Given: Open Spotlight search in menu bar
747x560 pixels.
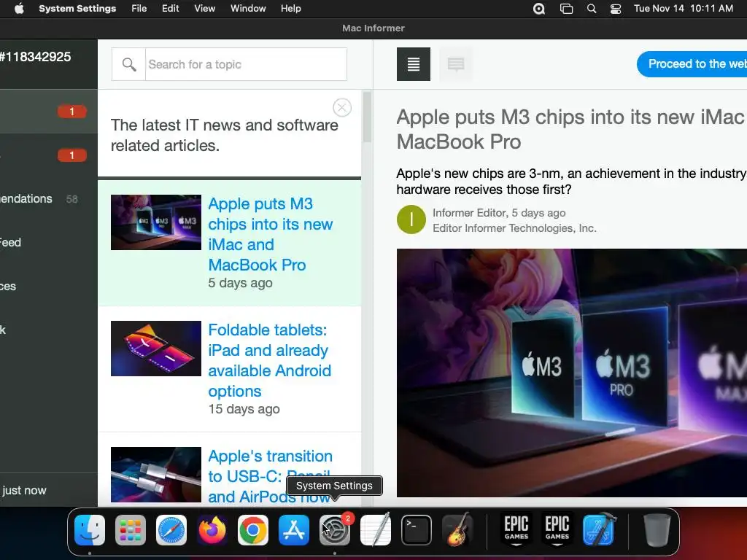Looking at the screenshot, I should coord(591,9).
